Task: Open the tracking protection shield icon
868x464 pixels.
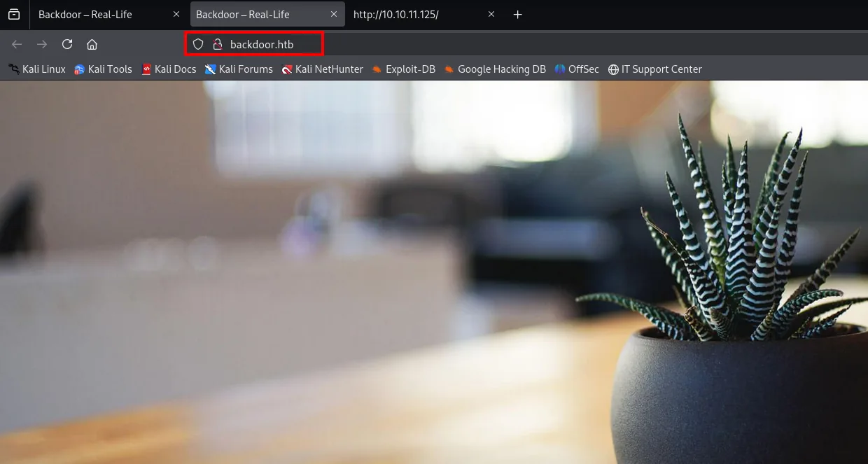Action: pos(198,44)
